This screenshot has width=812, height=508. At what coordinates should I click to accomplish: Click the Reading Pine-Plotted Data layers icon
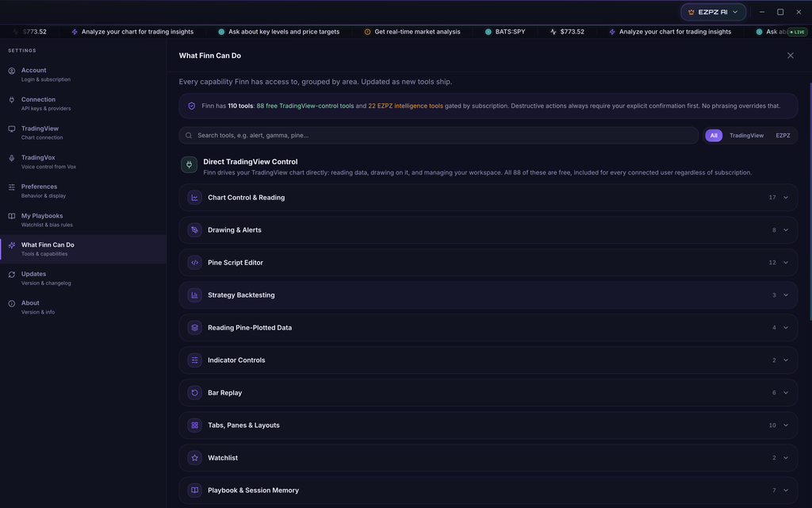[x=195, y=328]
